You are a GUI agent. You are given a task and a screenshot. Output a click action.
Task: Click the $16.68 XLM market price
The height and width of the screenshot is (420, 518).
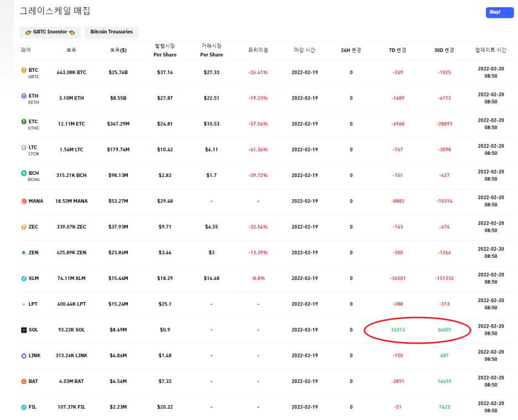[x=211, y=278]
